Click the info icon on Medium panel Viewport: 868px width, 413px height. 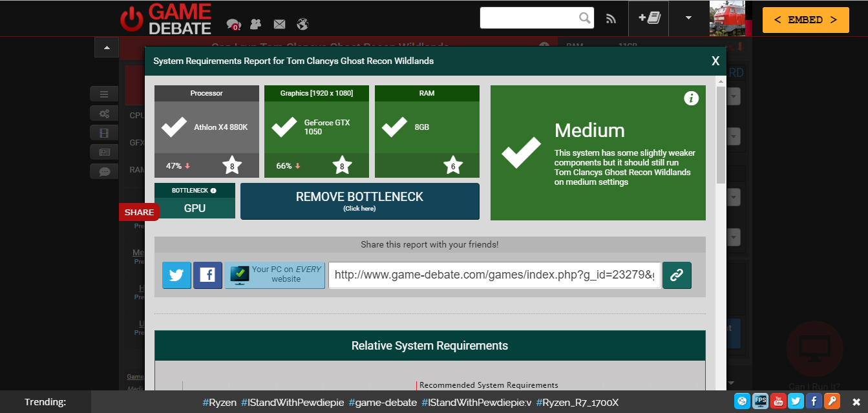691,98
